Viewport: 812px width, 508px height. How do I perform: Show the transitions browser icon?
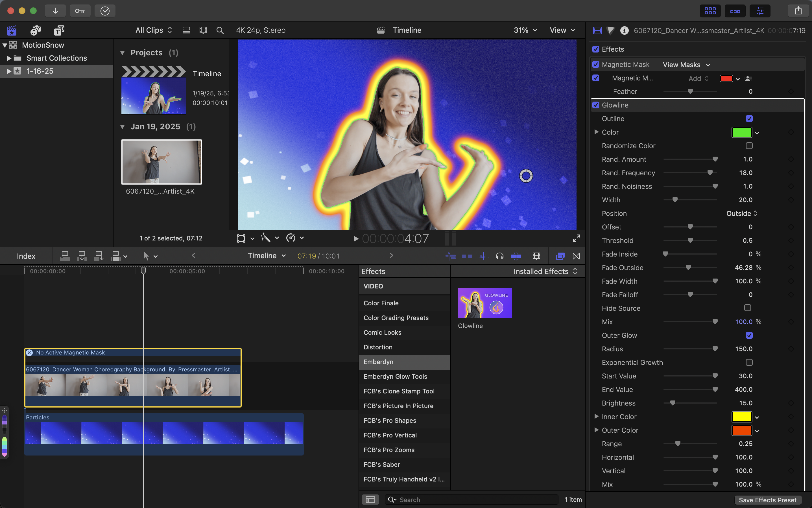pos(576,256)
